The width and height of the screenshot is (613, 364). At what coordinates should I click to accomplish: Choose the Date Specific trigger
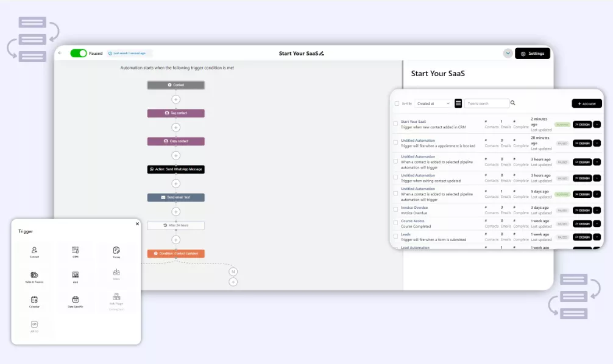pyautogui.click(x=75, y=301)
